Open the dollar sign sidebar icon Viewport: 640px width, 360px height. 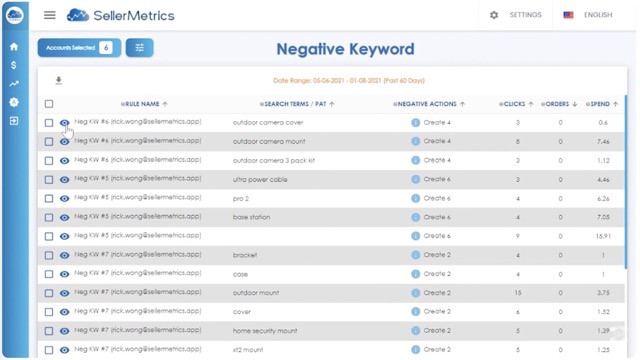[x=14, y=65]
